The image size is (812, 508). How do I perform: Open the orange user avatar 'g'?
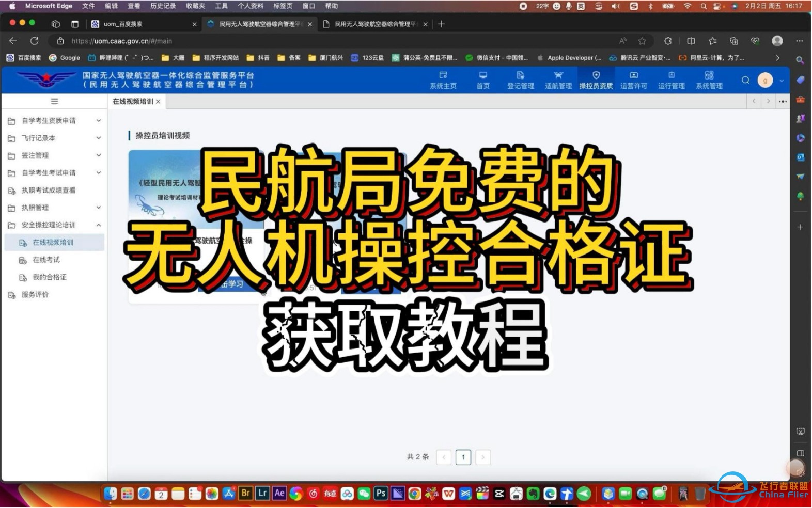765,80
